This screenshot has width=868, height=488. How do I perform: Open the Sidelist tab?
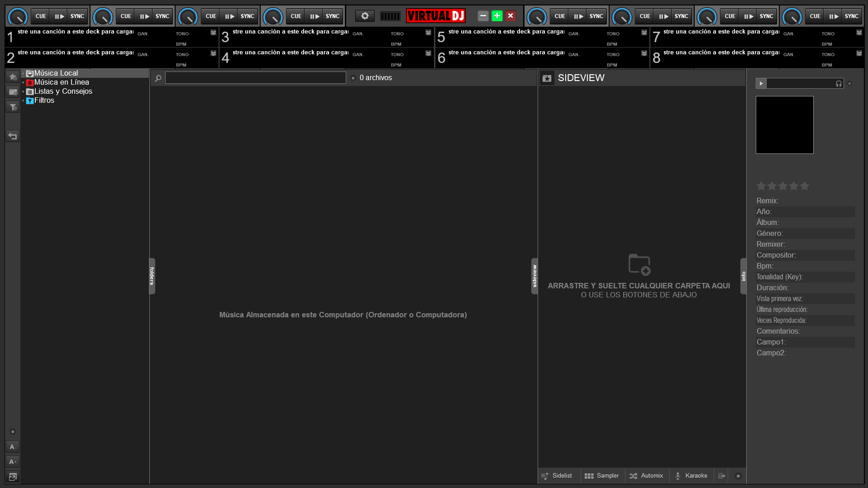pyautogui.click(x=559, y=476)
